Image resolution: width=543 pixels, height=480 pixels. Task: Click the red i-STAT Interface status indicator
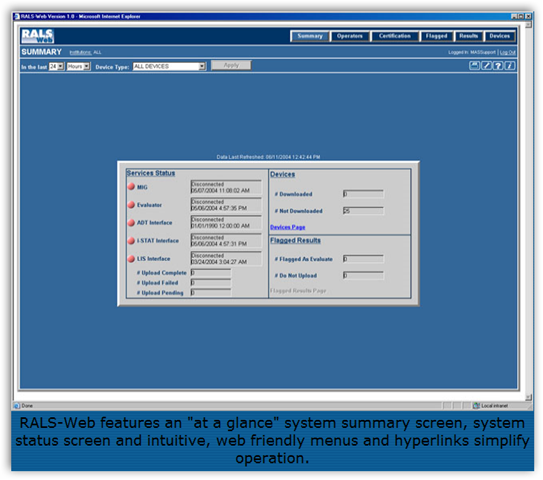coord(131,241)
